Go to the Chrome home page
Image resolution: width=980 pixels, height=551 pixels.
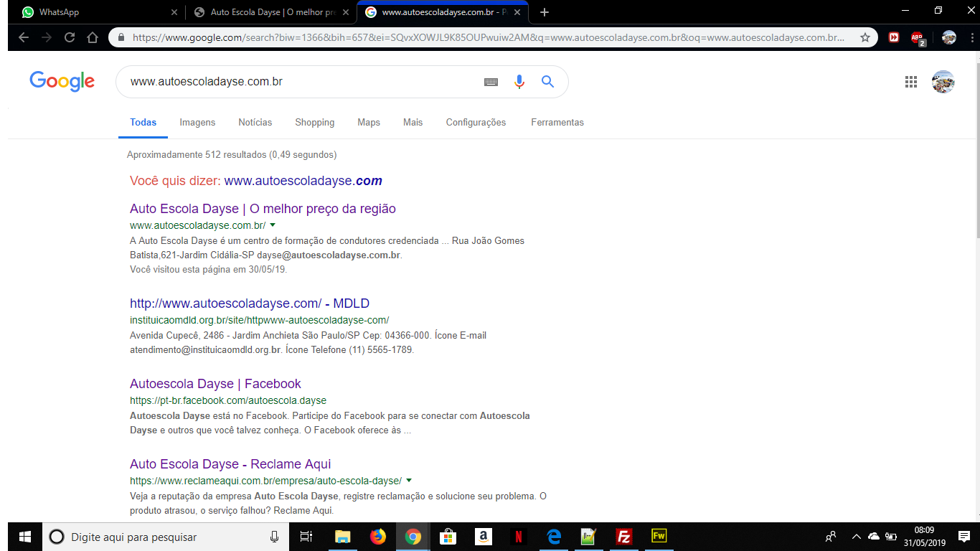[x=92, y=37]
